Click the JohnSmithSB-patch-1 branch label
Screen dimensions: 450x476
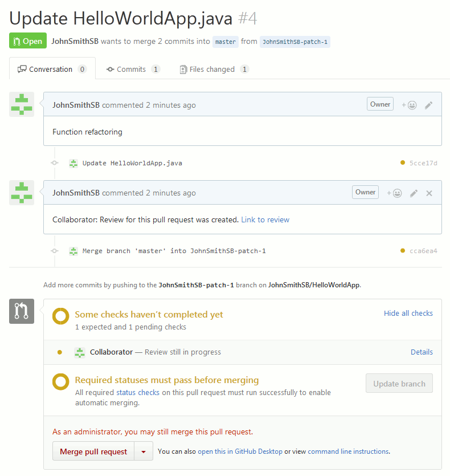tap(294, 42)
